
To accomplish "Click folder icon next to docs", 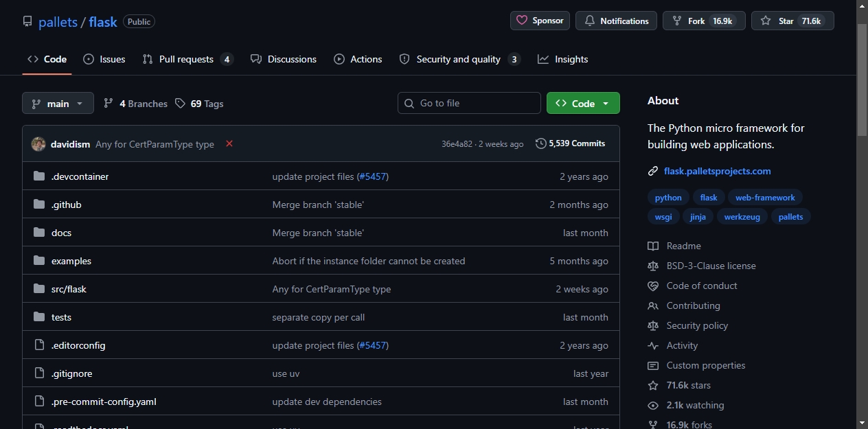I will tap(39, 233).
